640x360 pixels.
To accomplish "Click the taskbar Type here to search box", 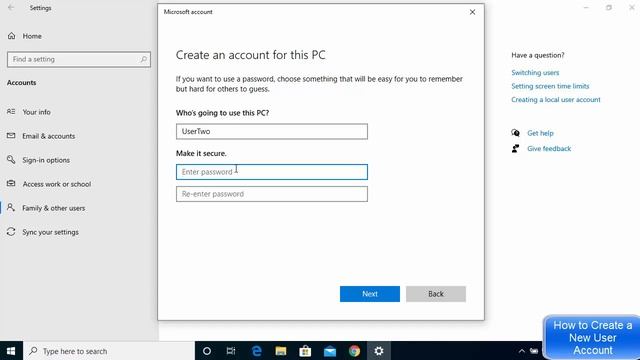I will coord(109,351).
